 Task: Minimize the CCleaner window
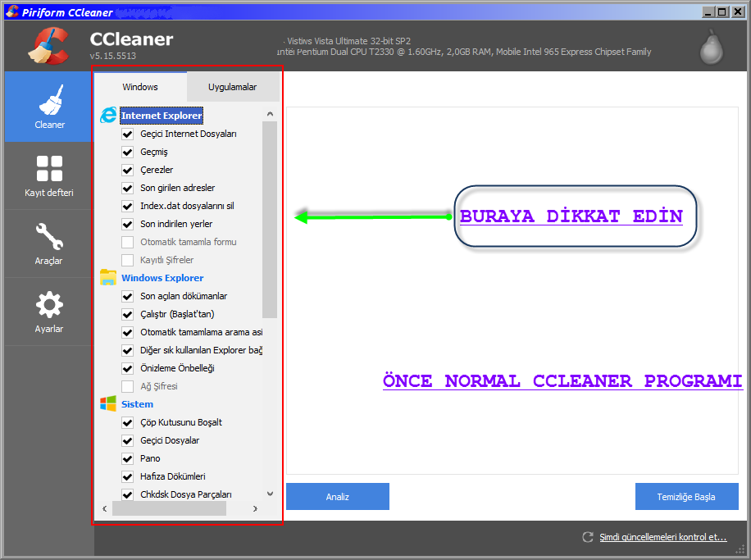(x=708, y=12)
